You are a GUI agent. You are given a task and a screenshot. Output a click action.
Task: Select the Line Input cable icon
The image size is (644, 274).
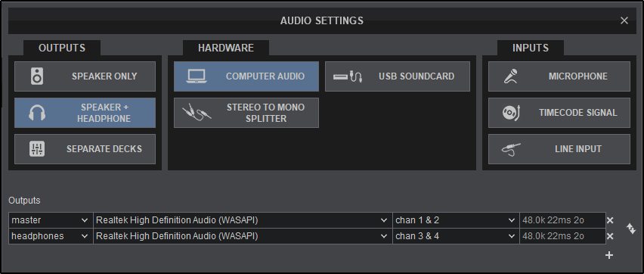point(511,149)
